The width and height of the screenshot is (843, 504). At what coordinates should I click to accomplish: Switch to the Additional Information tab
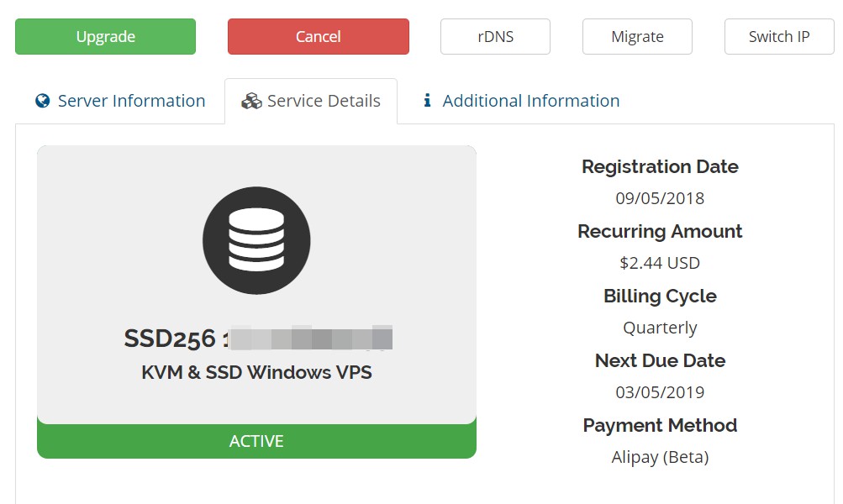(530, 101)
